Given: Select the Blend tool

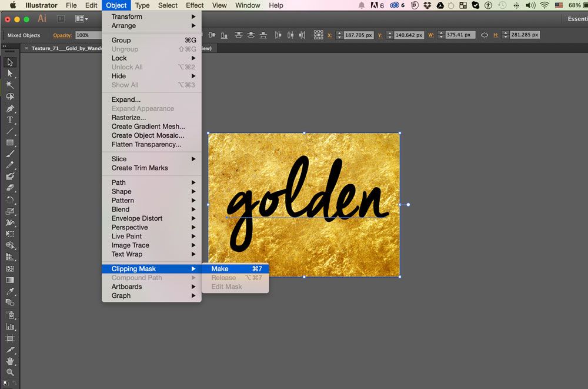Looking at the screenshot, I should 10,302.
